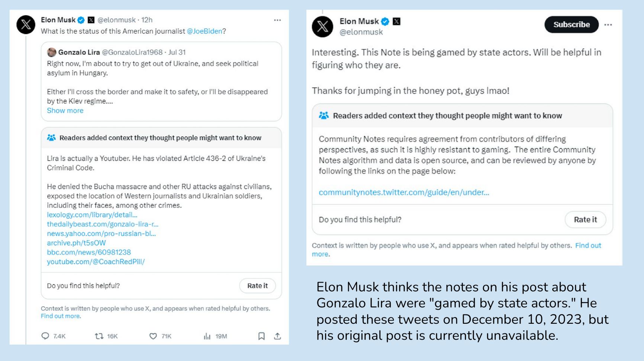644x361 pixels.
Task: Click Gonzalo Lira's profile picture
Action: (52, 52)
